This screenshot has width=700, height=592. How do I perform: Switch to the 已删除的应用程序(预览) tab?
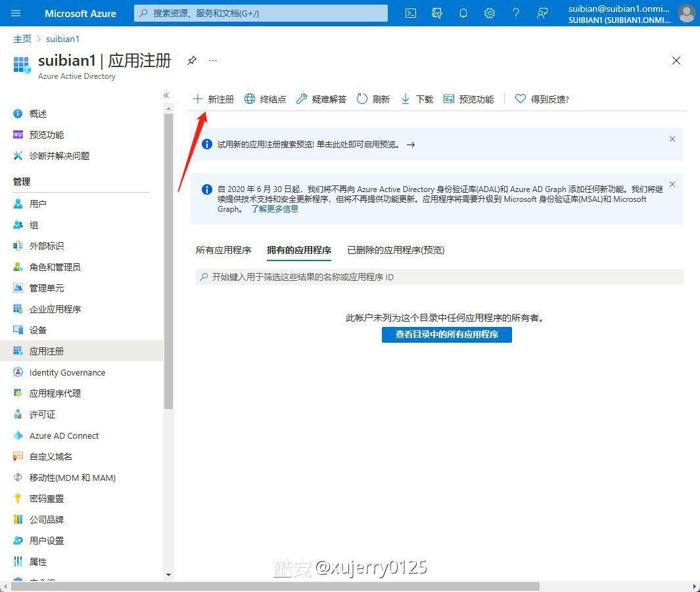tap(396, 250)
